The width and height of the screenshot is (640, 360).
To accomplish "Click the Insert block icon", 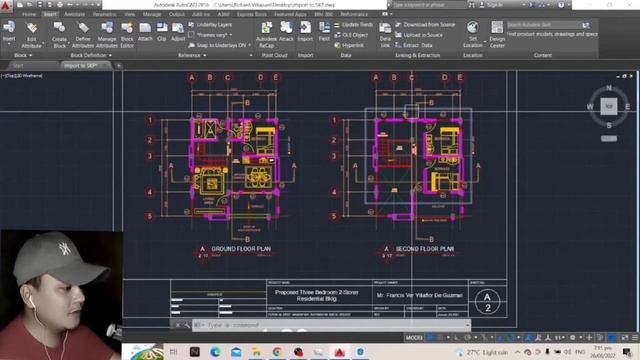I will (x=9, y=27).
